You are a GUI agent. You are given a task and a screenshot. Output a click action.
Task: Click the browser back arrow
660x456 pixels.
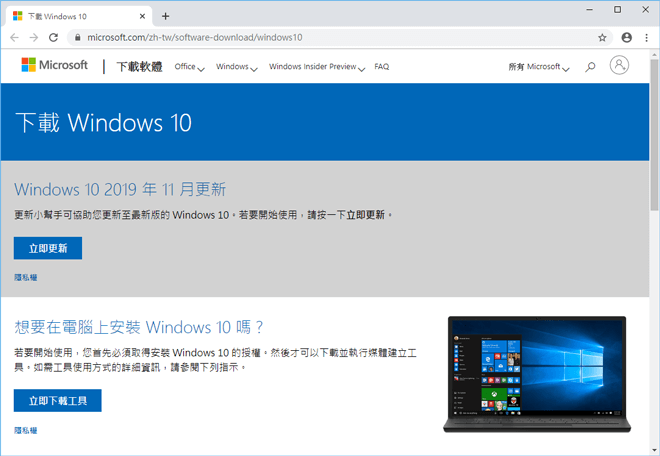[14, 37]
